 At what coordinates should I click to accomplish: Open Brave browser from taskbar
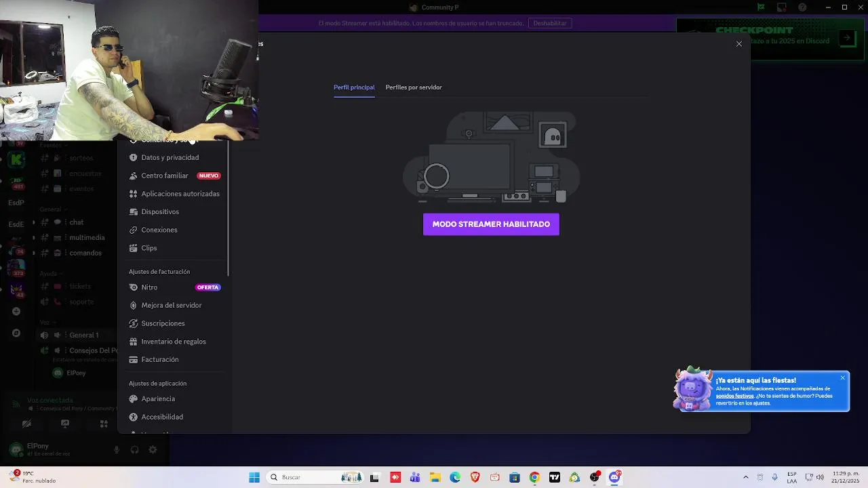(475, 477)
